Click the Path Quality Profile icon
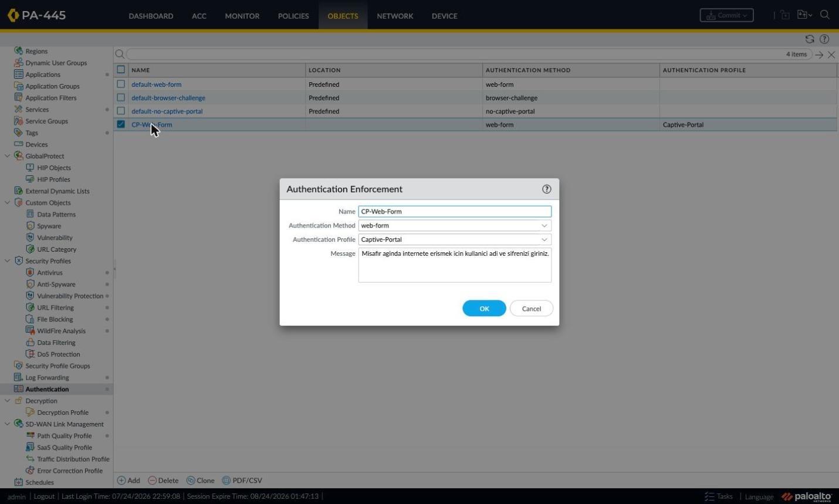839x504 pixels. click(31, 436)
